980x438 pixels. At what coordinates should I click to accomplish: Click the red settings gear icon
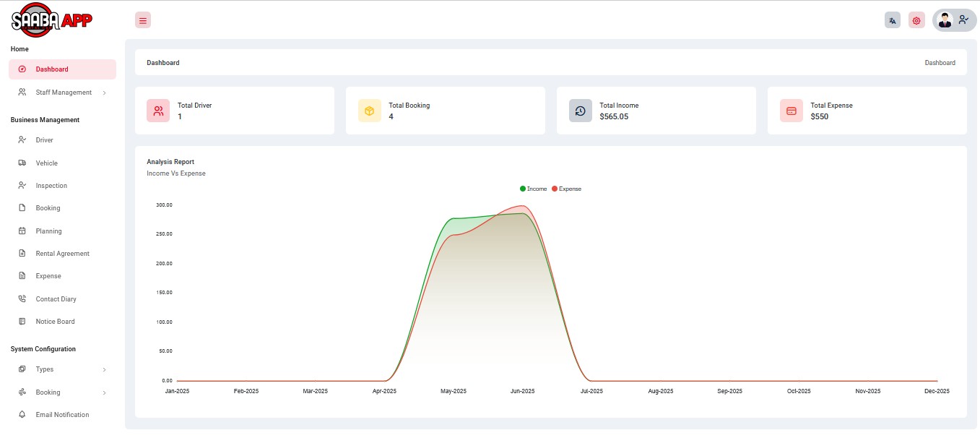(916, 20)
